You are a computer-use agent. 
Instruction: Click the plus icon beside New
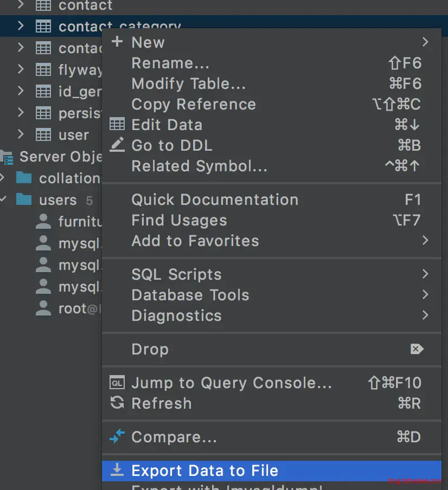click(117, 42)
